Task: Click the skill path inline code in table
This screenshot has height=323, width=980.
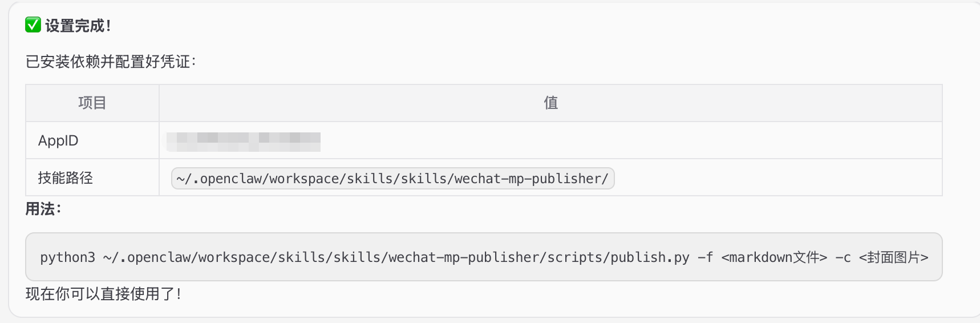Action: click(x=392, y=179)
